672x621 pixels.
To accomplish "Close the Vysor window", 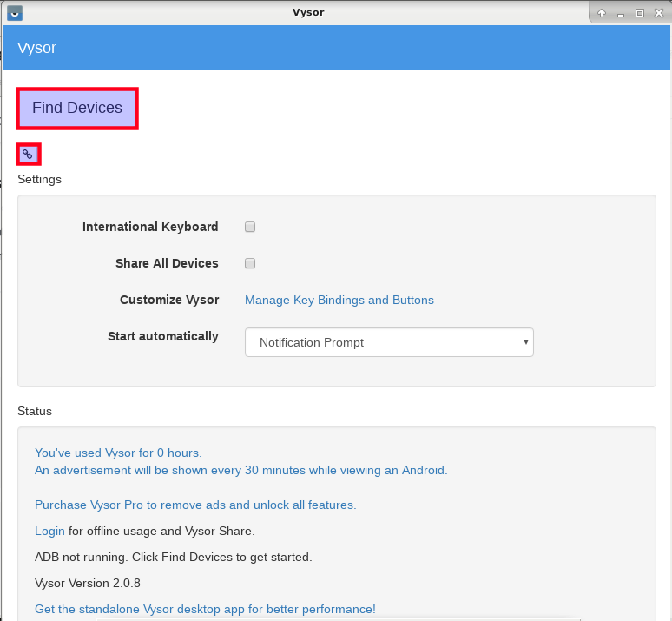I will [659, 13].
